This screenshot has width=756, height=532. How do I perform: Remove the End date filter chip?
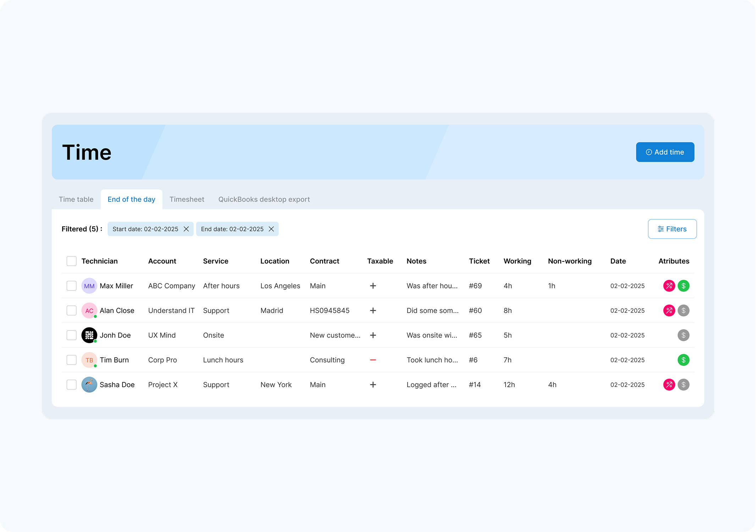tap(271, 229)
